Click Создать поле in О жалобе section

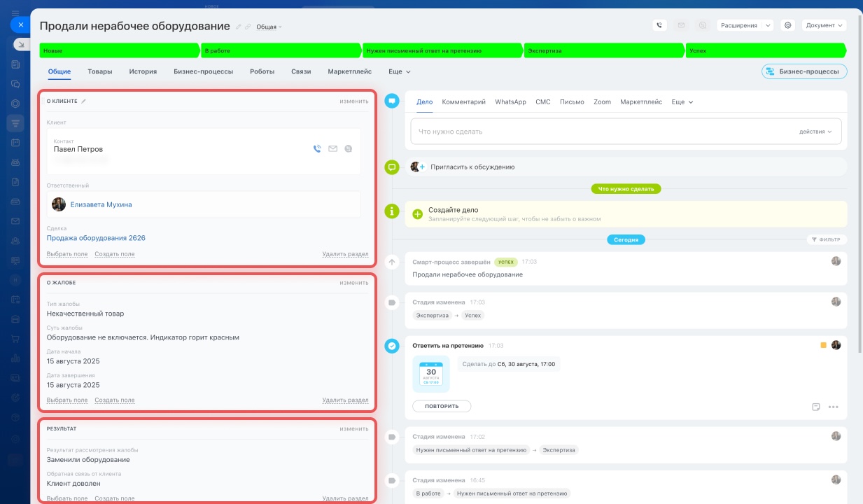[115, 400]
